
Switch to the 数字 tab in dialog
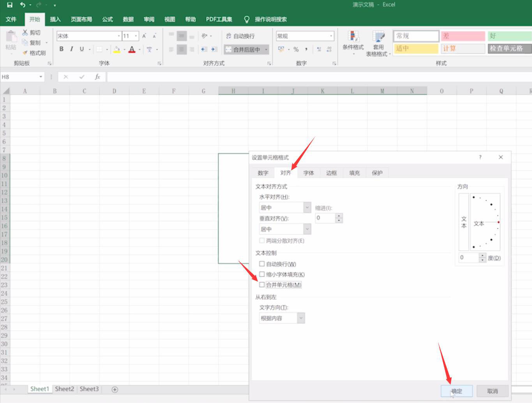click(263, 173)
